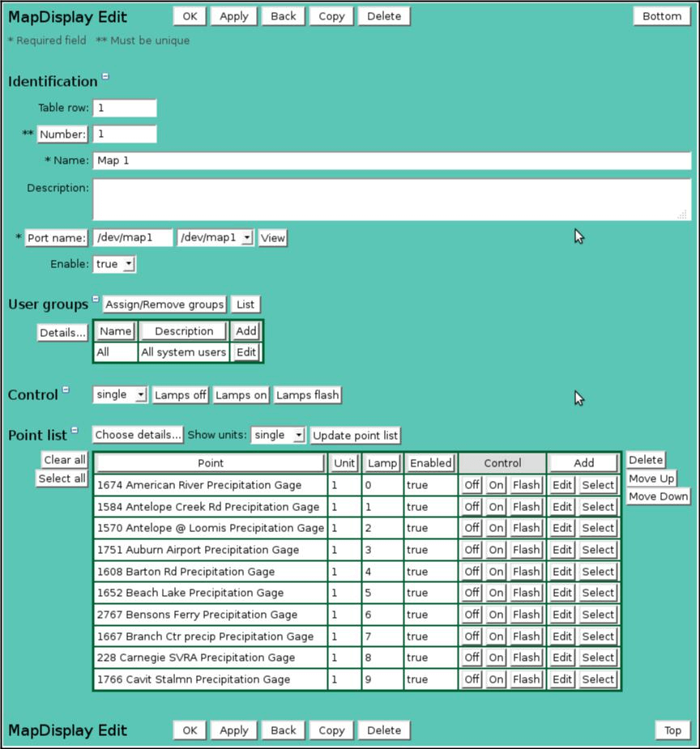Edit the 228 Carnegie SVRA point

[x=562, y=658]
